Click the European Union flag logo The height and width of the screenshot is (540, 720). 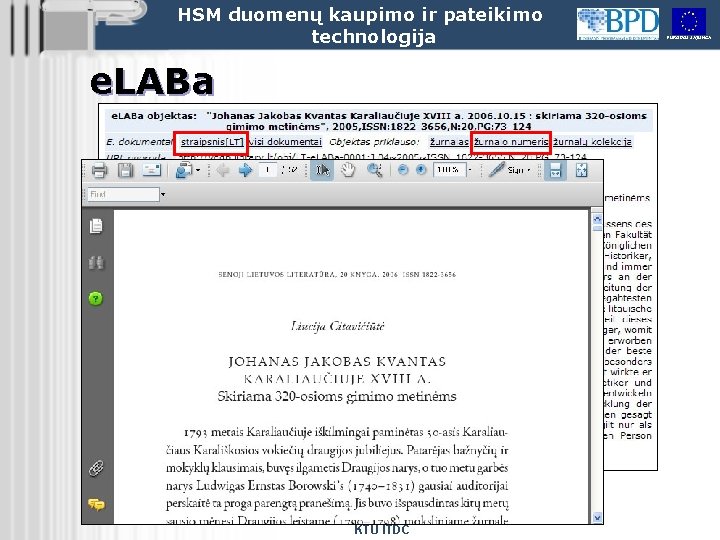688,24
